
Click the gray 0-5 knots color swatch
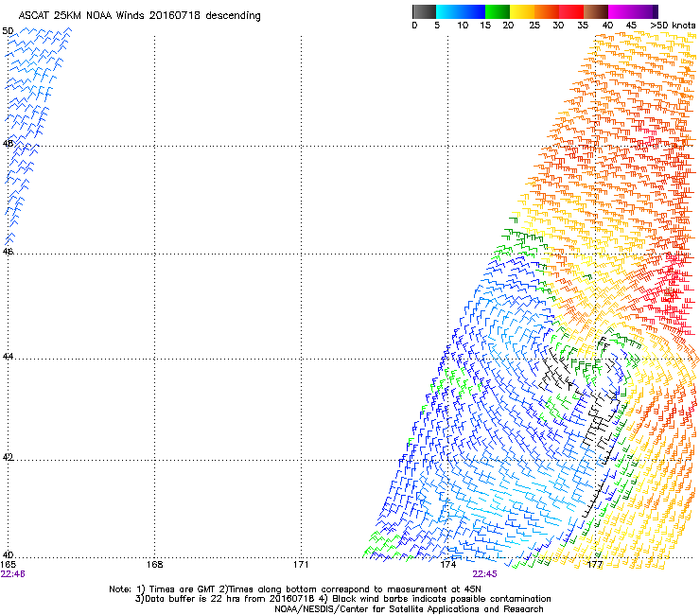coord(424,11)
